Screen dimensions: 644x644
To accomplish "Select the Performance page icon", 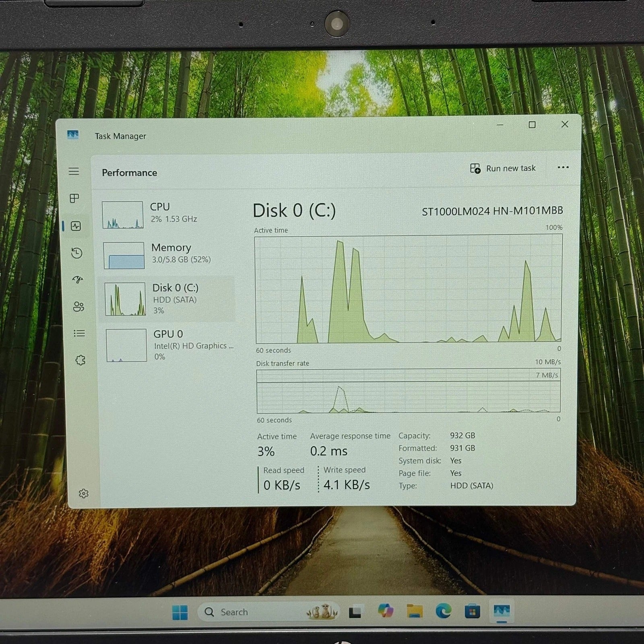I will point(76,226).
